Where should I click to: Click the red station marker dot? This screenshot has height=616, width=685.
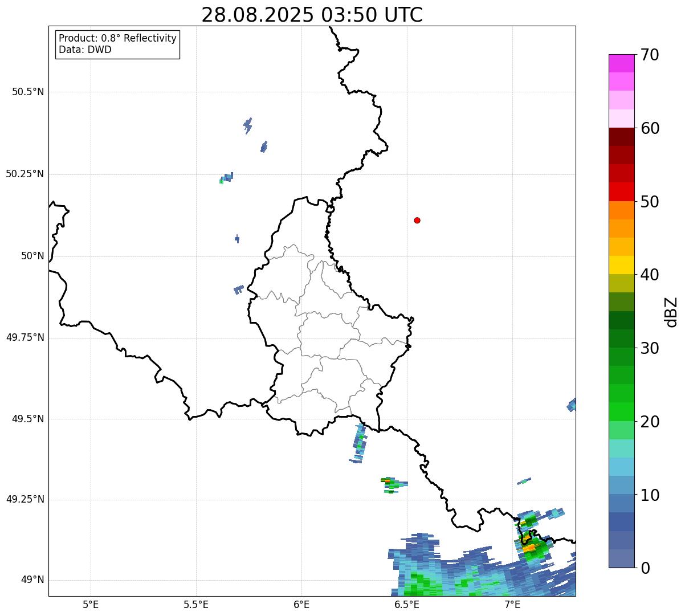(x=417, y=220)
